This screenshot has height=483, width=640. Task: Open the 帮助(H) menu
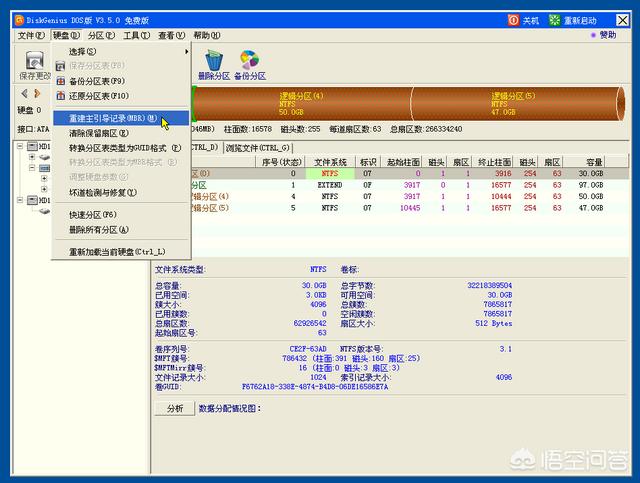click(207, 36)
